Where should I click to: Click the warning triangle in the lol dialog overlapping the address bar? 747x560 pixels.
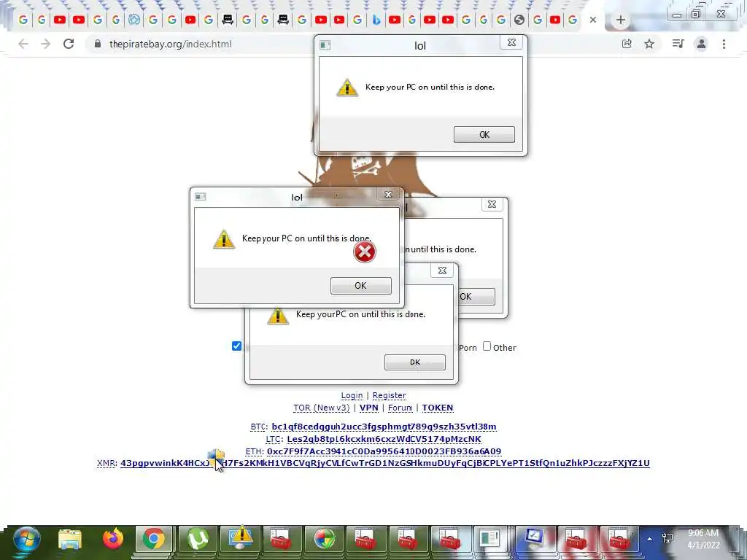347,87
